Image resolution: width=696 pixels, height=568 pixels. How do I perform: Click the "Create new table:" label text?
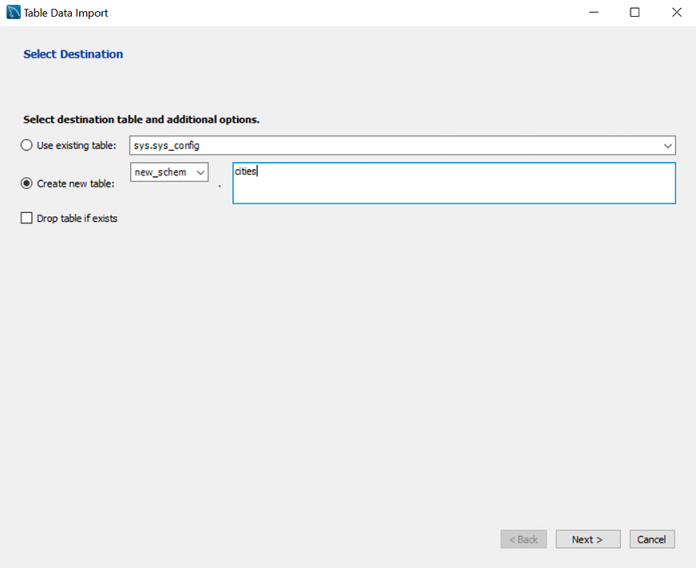click(75, 183)
